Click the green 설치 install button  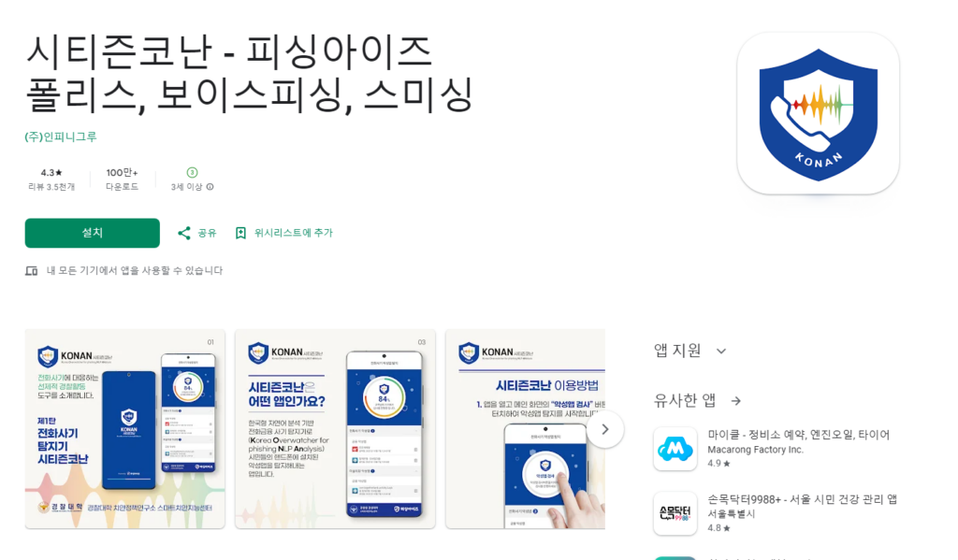coord(93,233)
